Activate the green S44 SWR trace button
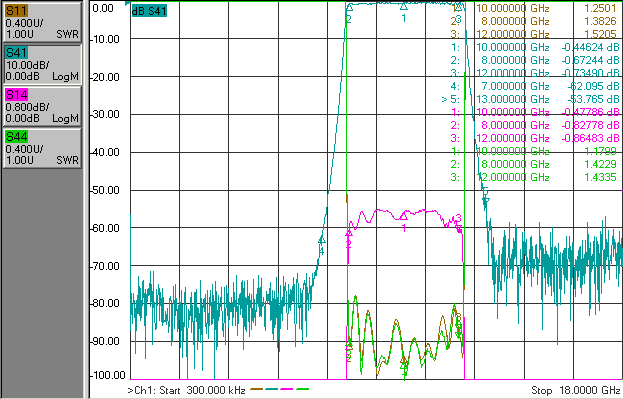The image size is (623, 399). click(x=42, y=148)
